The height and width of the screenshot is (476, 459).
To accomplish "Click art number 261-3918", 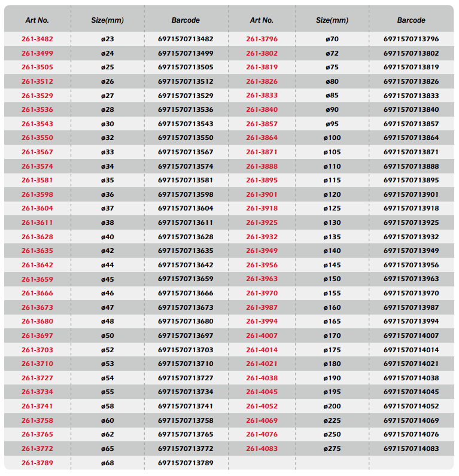I will tap(262, 208).
